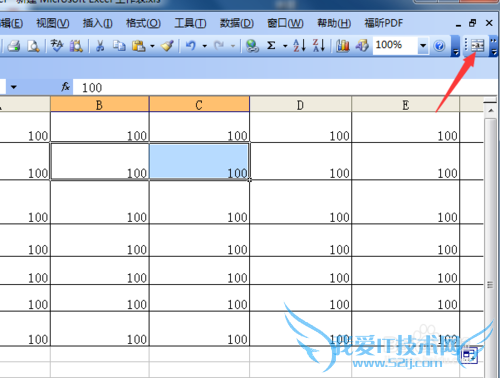The height and width of the screenshot is (378, 500).
Task: Click the Undo arrow icon
Action: point(191,45)
